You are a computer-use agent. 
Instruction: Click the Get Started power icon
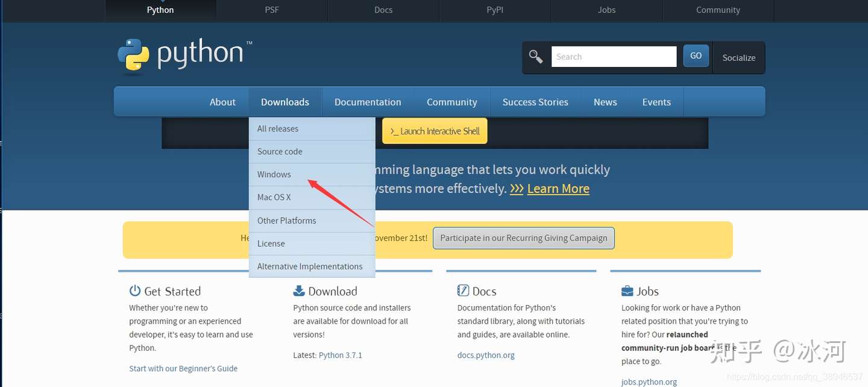135,291
